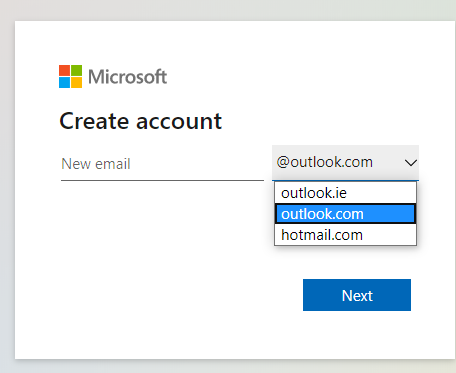The image size is (456, 373).
Task: Open the @outlook.com domain selector
Action: [345, 163]
